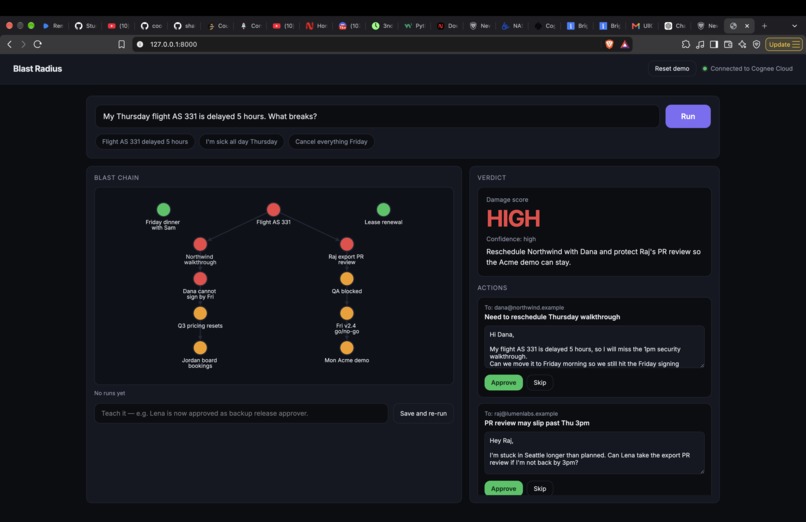Click the orange Q3 pricing resets node
This screenshot has height=522, width=806.
pyautogui.click(x=200, y=313)
